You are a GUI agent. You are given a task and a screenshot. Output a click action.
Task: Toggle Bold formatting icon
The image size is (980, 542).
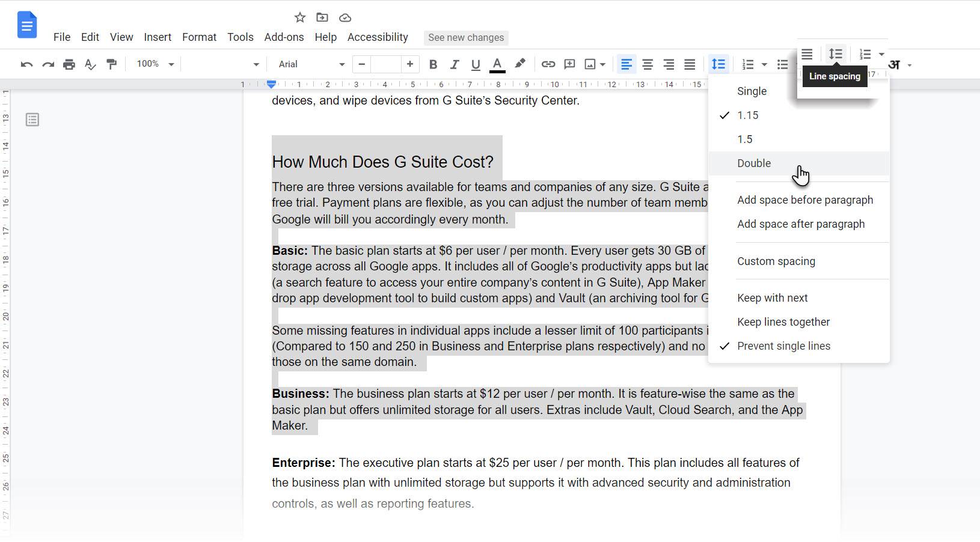click(x=433, y=64)
